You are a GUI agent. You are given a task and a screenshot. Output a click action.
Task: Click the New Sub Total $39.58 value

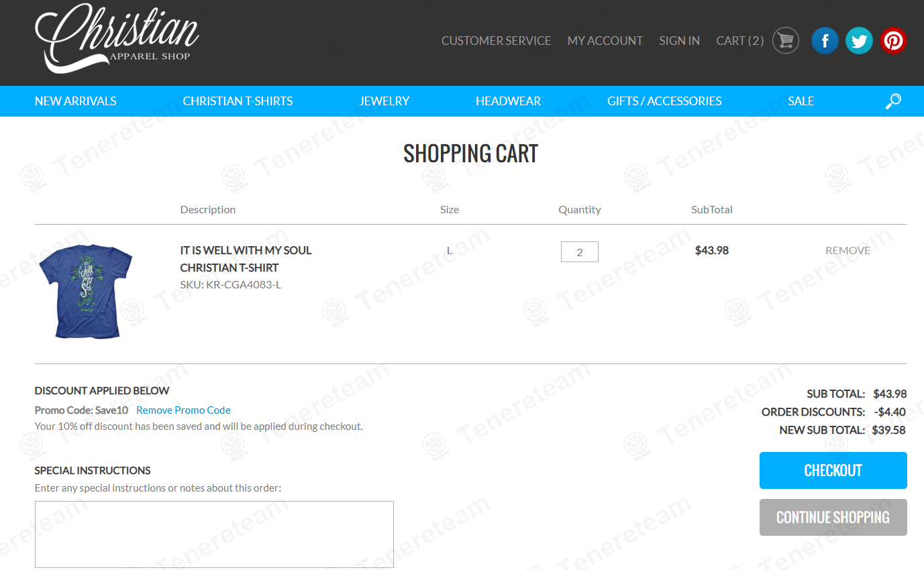click(889, 431)
